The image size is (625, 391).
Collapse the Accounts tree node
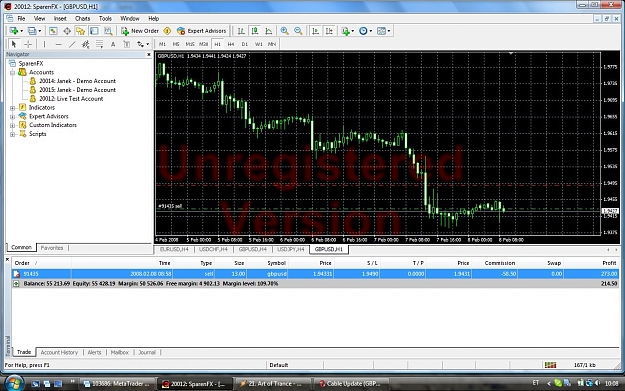(12, 73)
